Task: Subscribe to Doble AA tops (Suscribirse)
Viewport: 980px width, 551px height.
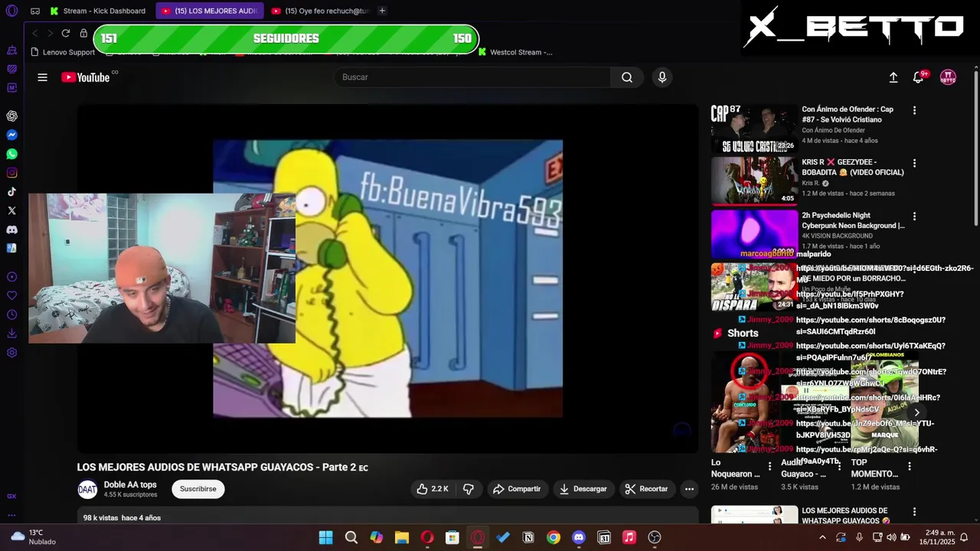Action: click(198, 489)
